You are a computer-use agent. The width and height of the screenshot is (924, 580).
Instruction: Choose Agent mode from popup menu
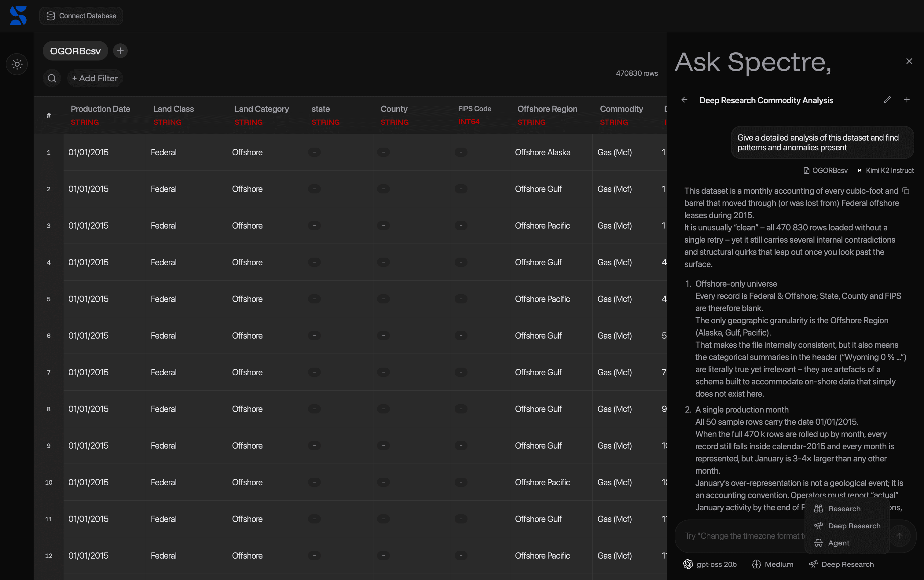[x=838, y=543]
